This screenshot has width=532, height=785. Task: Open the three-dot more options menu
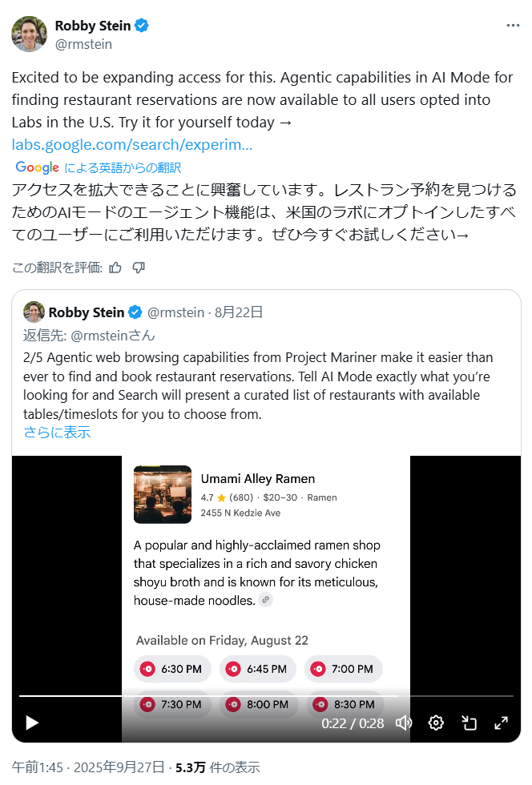click(513, 26)
